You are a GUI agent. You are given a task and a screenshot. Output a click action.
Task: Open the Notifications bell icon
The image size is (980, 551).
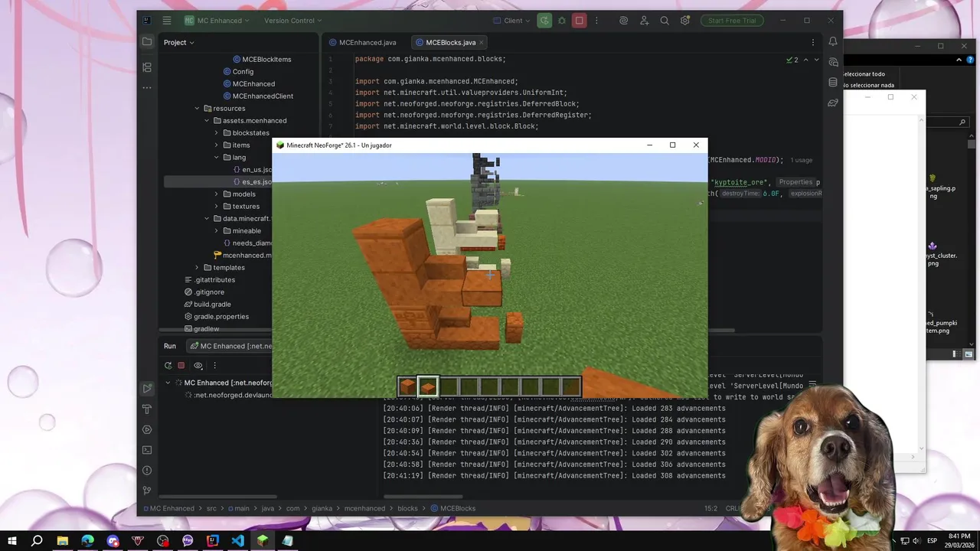pos(833,41)
